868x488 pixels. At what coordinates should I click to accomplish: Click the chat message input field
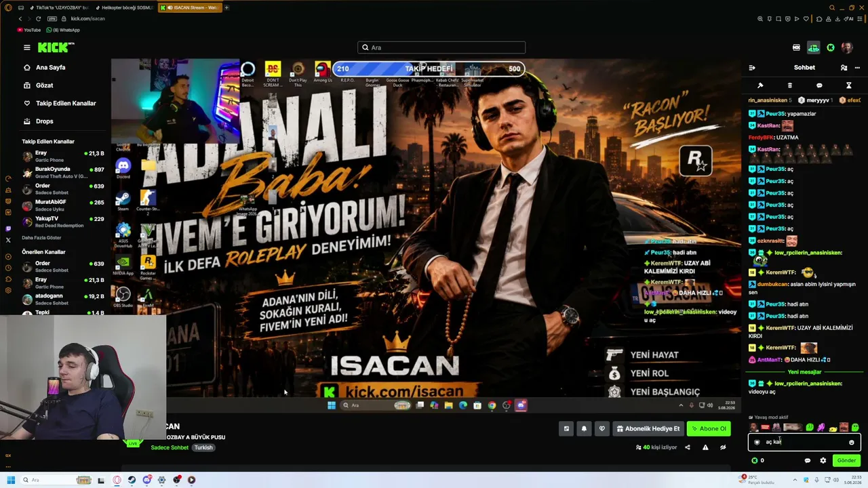[x=804, y=442]
